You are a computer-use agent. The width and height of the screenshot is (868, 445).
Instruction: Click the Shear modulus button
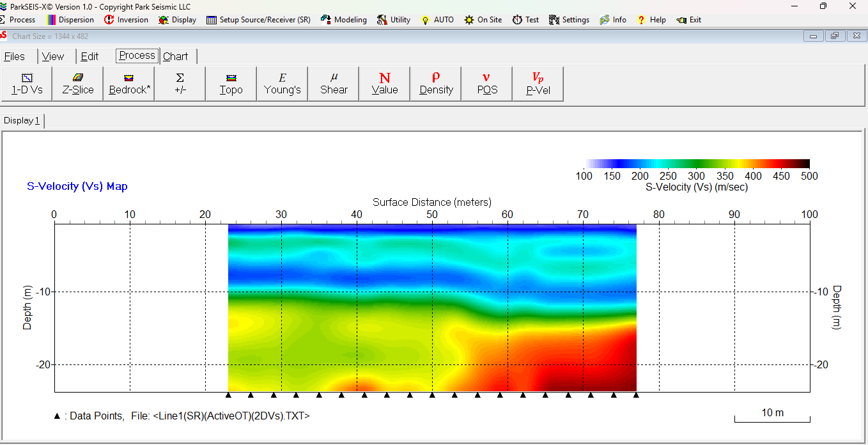pyautogui.click(x=334, y=84)
